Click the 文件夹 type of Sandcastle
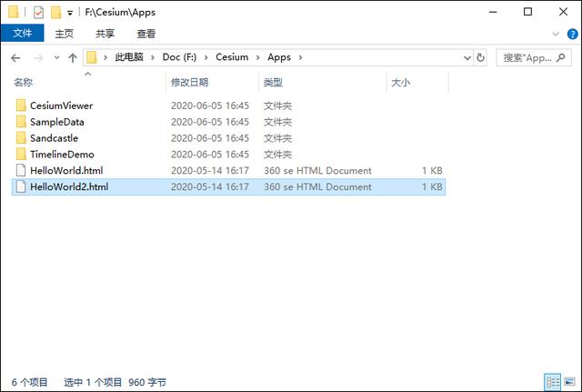 click(x=277, y=138)
